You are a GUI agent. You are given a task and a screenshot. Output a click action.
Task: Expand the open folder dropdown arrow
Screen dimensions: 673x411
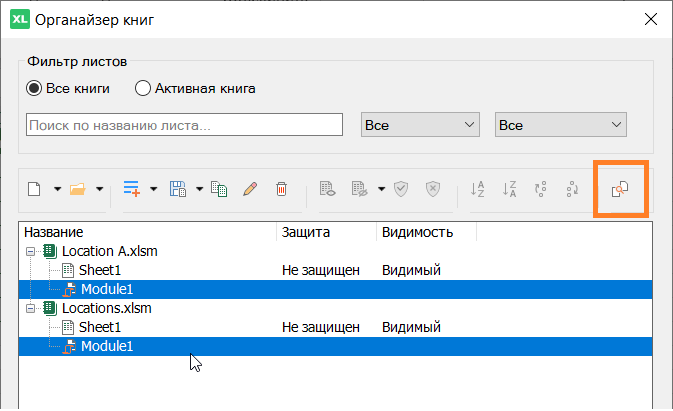tap(99, 189)
